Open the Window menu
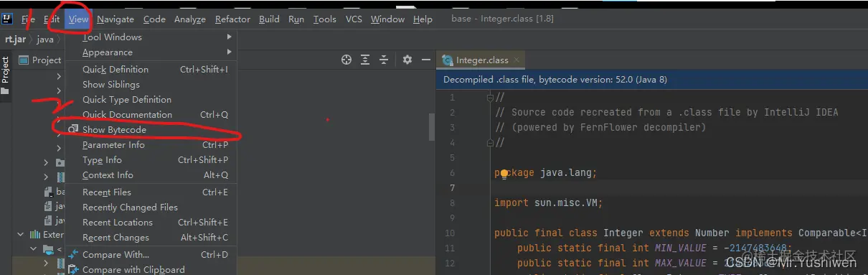Viewport: 868px width, 275px height. point(388,19)
